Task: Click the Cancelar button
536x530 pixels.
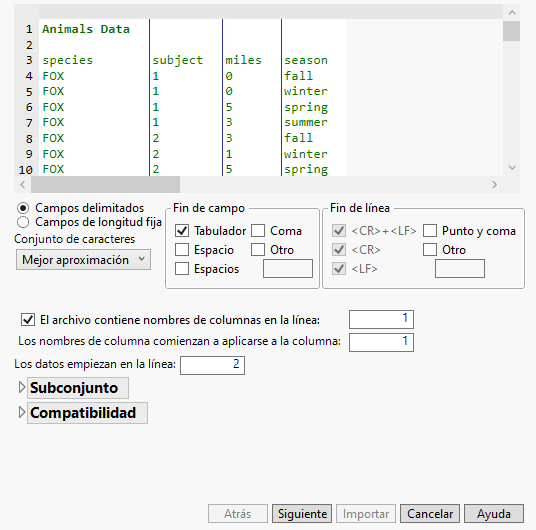Action: coord(430,514)
